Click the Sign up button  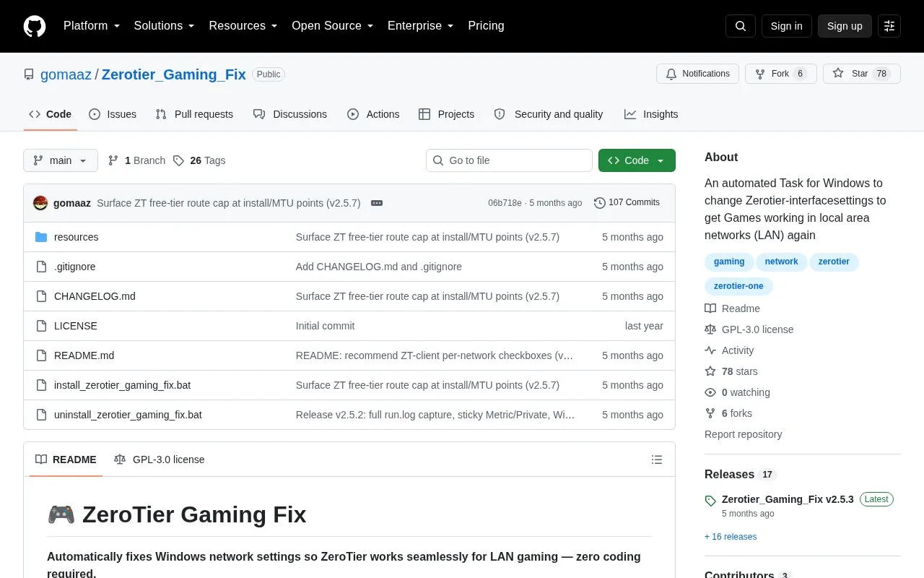click(x=845, y=26)
